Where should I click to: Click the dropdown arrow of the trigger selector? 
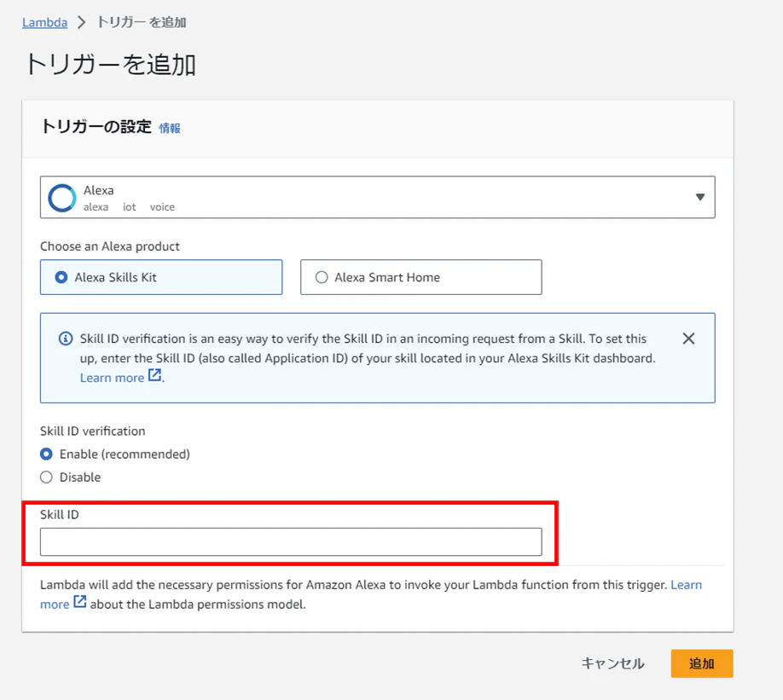coord(700,197)
